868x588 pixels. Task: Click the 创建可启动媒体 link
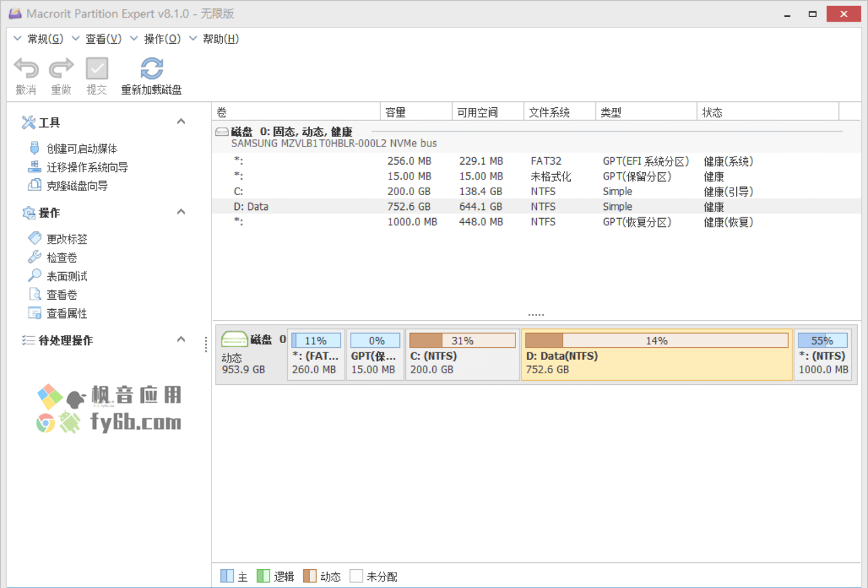tap(82, 149)
